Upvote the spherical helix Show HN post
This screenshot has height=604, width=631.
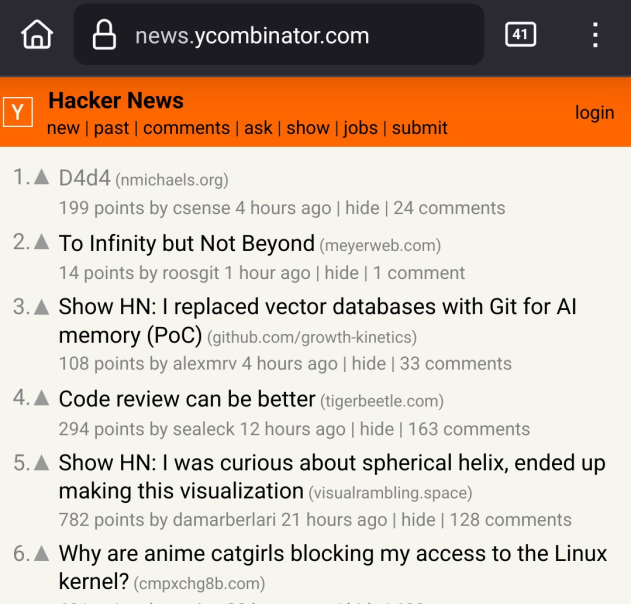point(41,463)
